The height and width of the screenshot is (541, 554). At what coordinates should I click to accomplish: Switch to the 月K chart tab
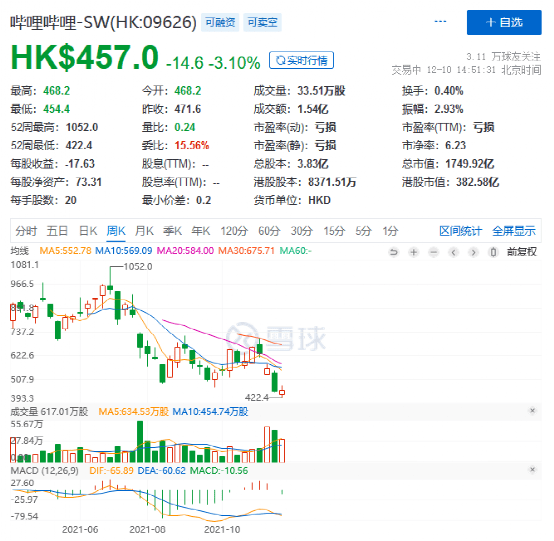[x=144, y=231]
